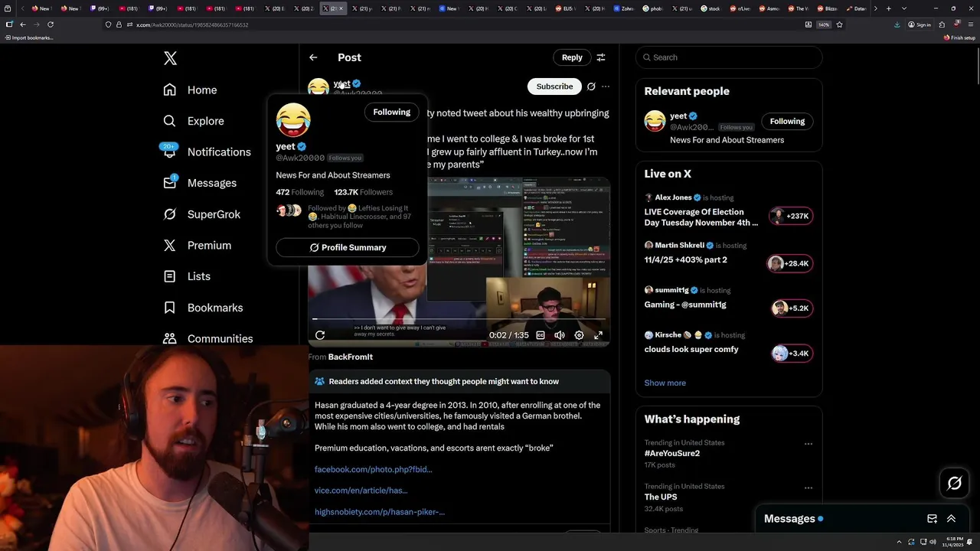Click Sign in on the browser toolbar
This screenshot has height=551, width=980.
coord(920,24)
